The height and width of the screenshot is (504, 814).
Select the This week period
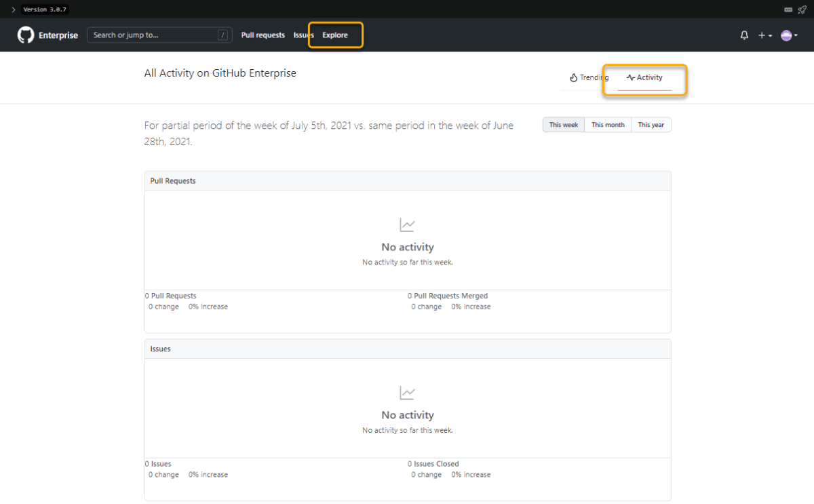564,125
